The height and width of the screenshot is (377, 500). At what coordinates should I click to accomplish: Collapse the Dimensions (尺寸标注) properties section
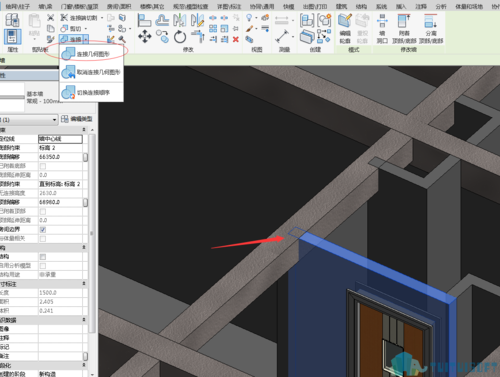click(84, 283)
